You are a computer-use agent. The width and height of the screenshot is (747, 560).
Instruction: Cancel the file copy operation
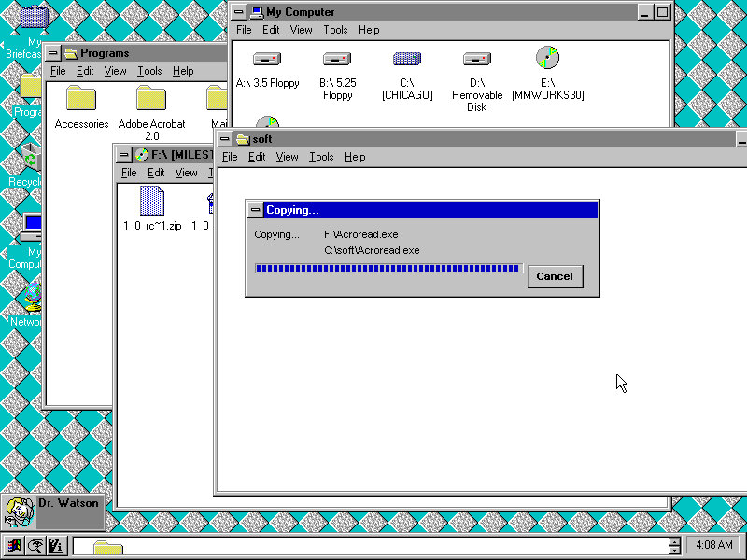pyautogui.click(x=555, y=276)
